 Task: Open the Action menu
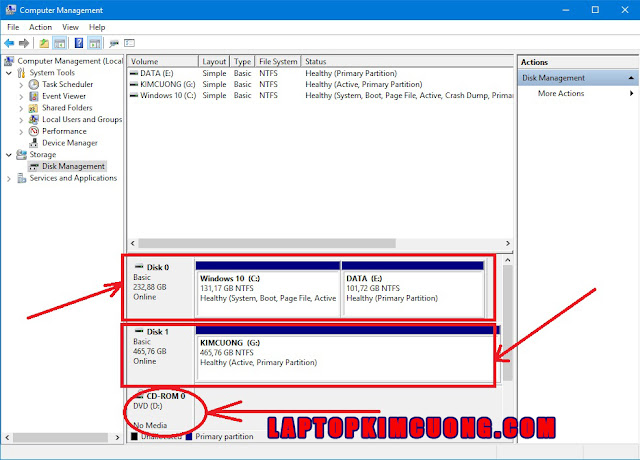coord(40,27)
